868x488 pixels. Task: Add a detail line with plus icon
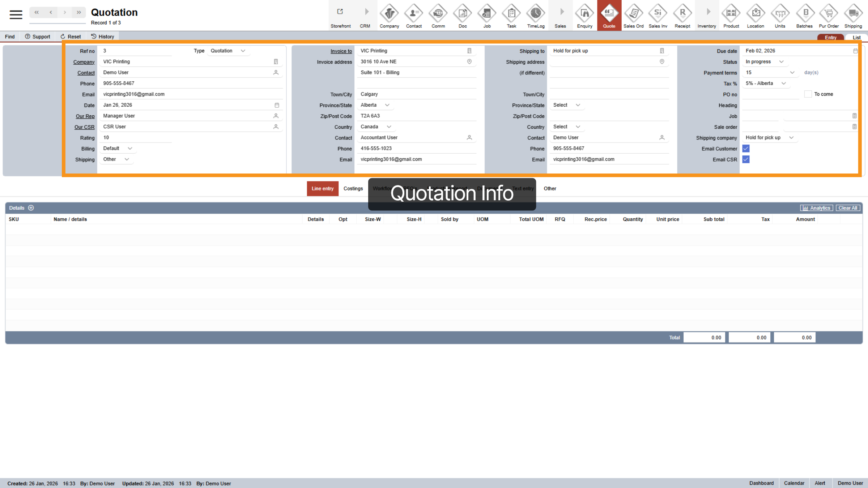tap(31, 208)
